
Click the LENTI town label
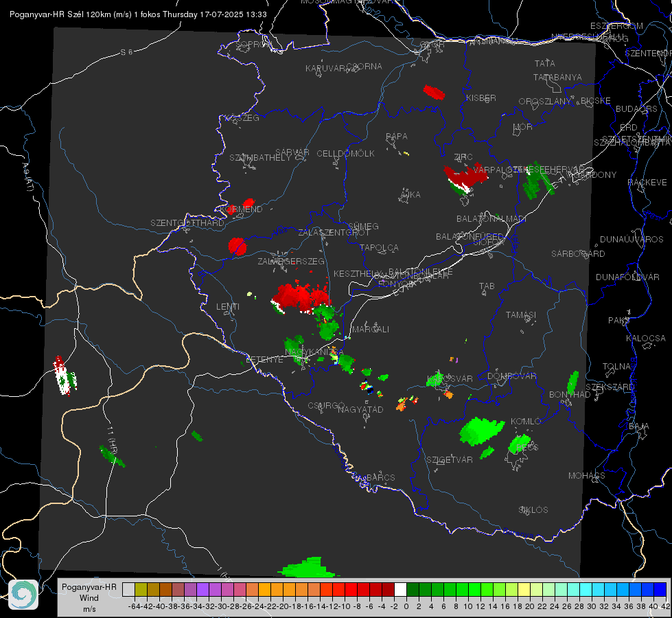click(228, 307)
